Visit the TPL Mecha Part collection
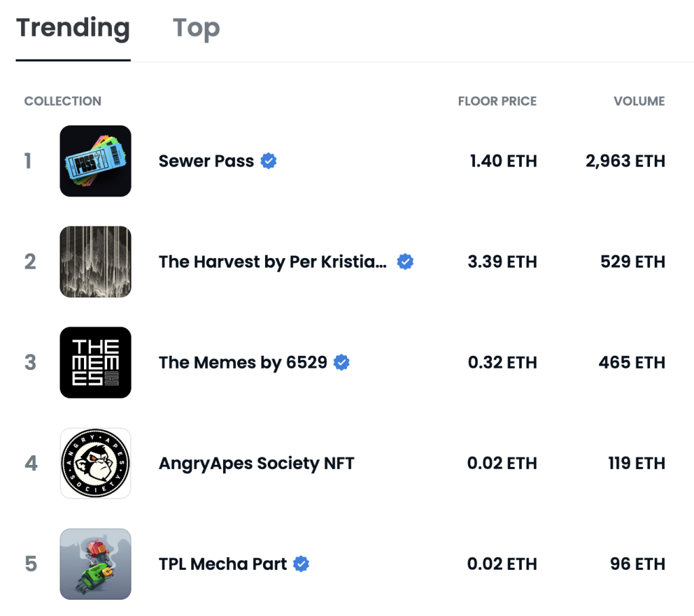Screen dimensions: 694x616 (223, 564)
